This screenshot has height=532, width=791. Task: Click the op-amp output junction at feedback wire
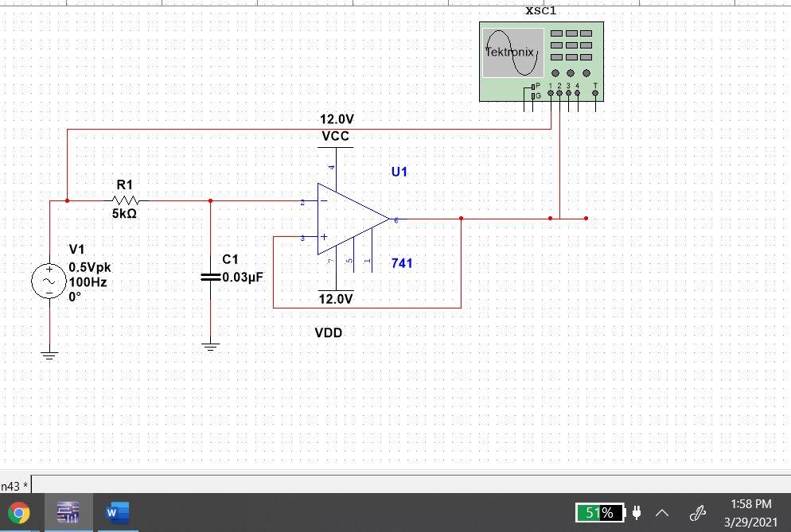[461, 219]
